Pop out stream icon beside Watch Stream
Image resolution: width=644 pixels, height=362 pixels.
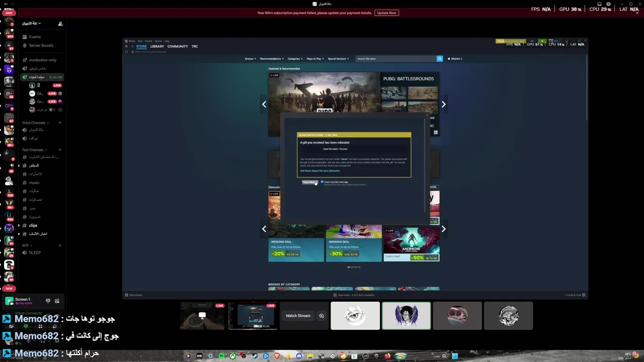[321, 316]
